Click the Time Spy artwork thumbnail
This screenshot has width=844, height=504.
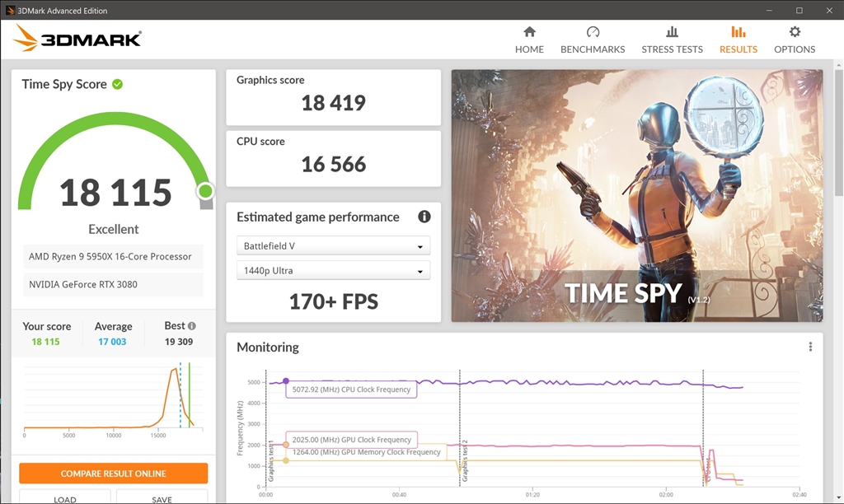(637, 196)
